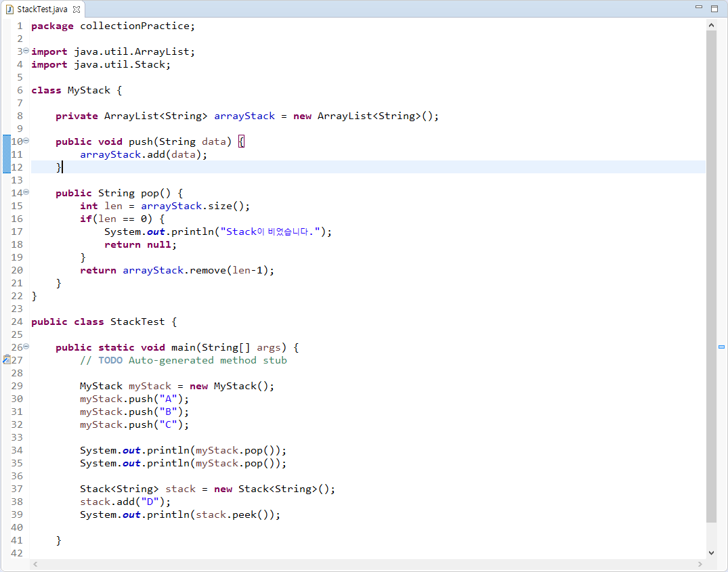Click 'public class StackTest {' declaration
Image resolution: width=728 pixels, height=572 pixels.
pyautogui.click(x=104, y=322)
